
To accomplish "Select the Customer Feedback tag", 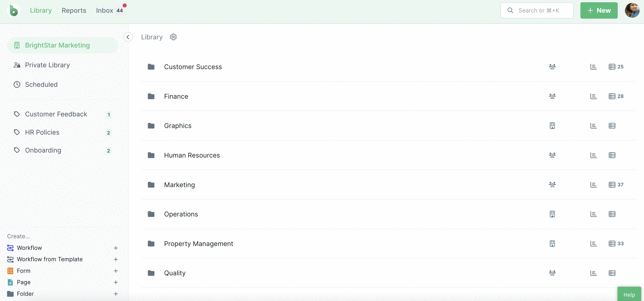I will (56, 114).
